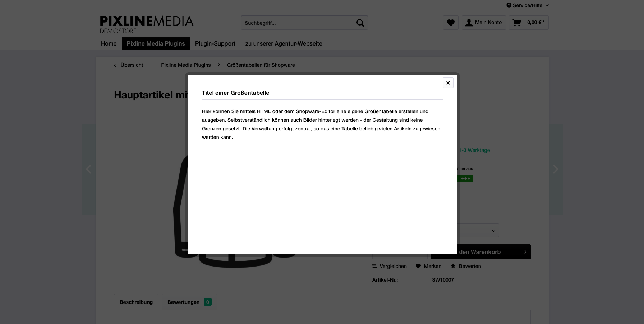Screen dimensions: 644x324
Task: Expand the Service/Hilfe dropdown
Action: click(x=528, y=5)
